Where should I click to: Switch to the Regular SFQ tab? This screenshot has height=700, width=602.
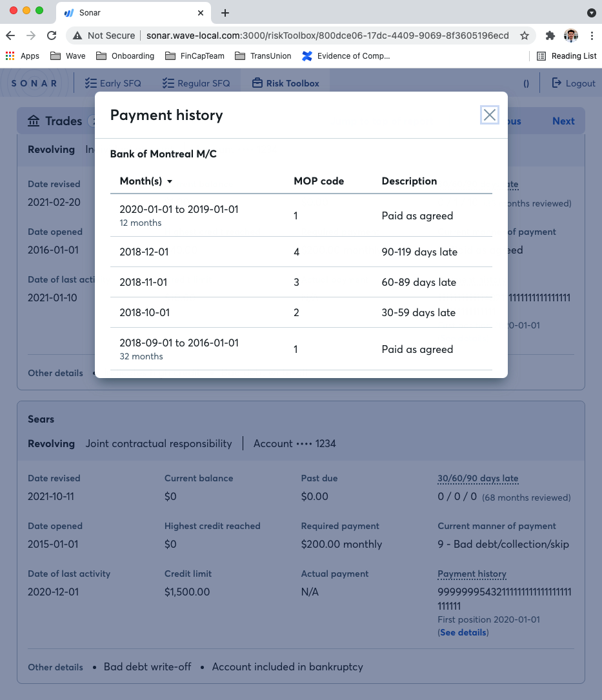point(196,83)
